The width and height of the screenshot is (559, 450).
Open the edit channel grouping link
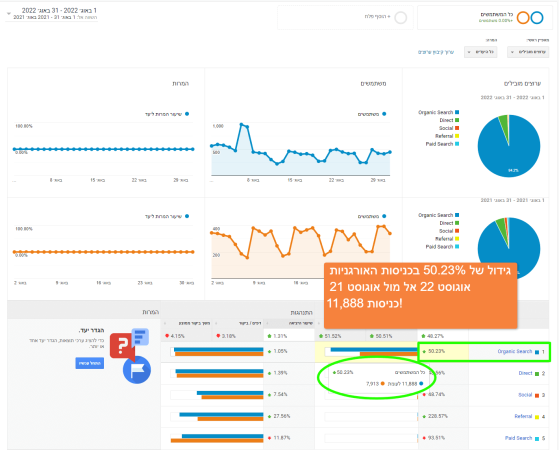[x=436, y=52]
